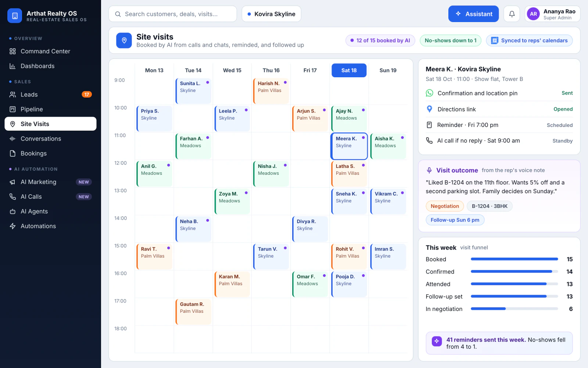Screen dimensions: 588x368
Task: Open Meera K. Skyline visit card
Action: point(349,146)
